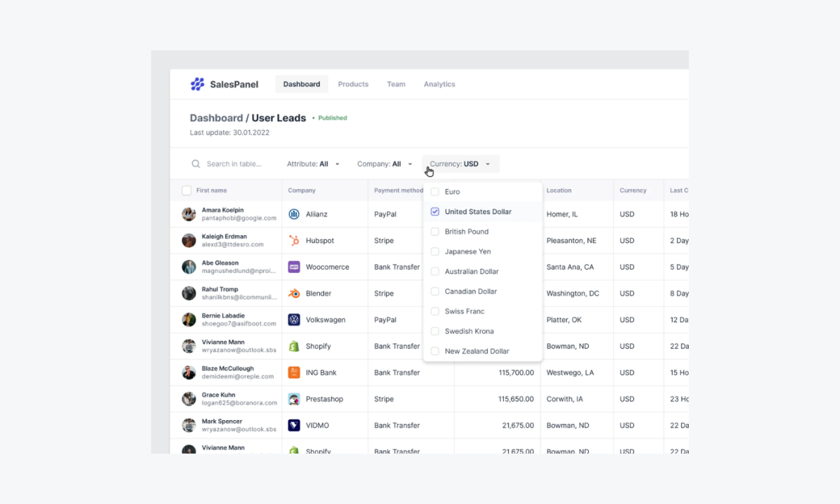
Task: Click the search magnifier icon
Action: [x=196, y=163]
